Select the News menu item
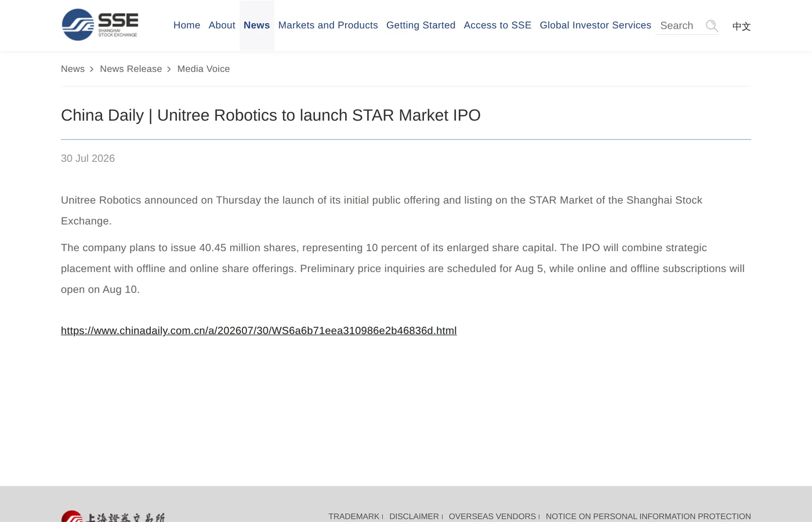The height and width of the screenshot is (522, 812). pyautogui.click(x=257, y=25)
